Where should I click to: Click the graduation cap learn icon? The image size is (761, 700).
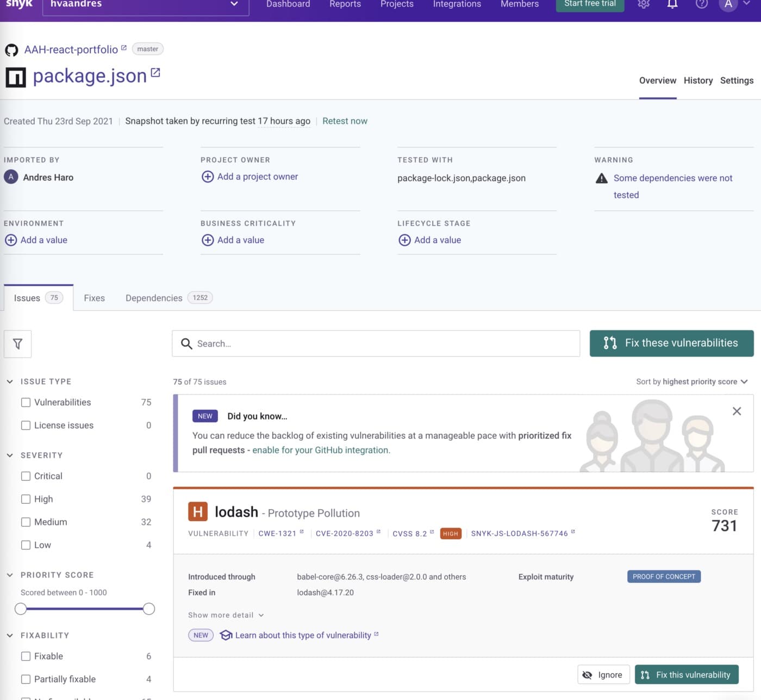[226, 635]
